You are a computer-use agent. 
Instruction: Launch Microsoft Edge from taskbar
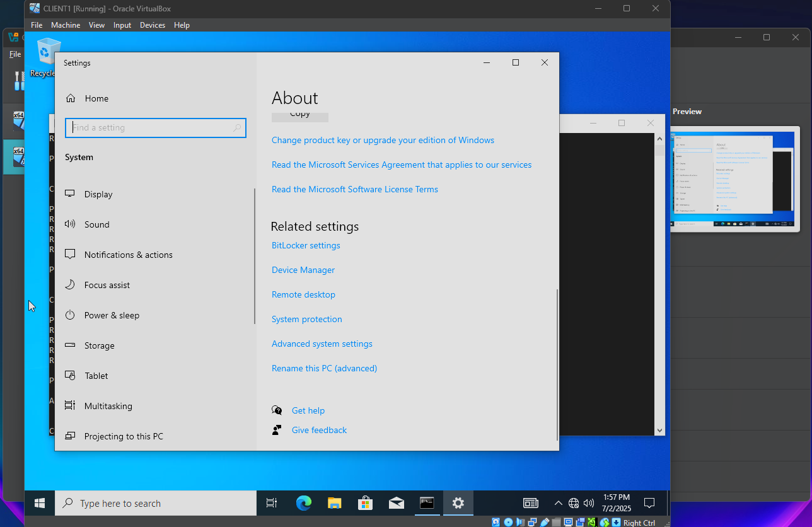pos(304,503)
